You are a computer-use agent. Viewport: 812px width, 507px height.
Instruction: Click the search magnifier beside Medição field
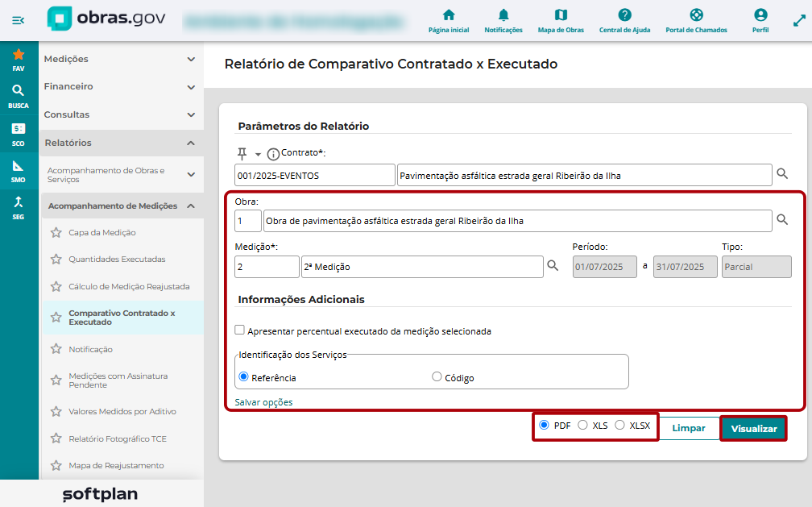(553, 266)
